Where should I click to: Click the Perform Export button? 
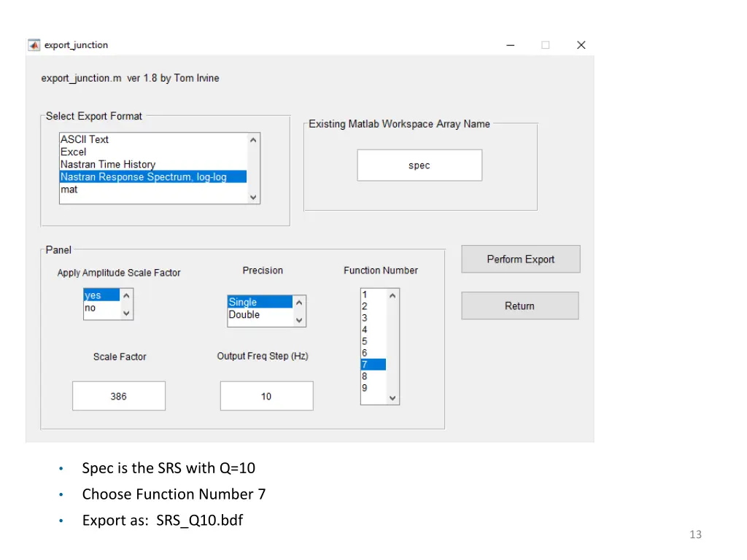521,259
